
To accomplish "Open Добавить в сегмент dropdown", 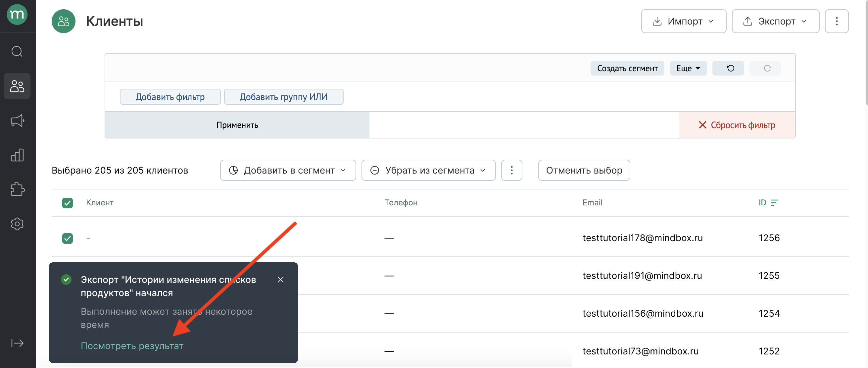I will click(288, 171).
